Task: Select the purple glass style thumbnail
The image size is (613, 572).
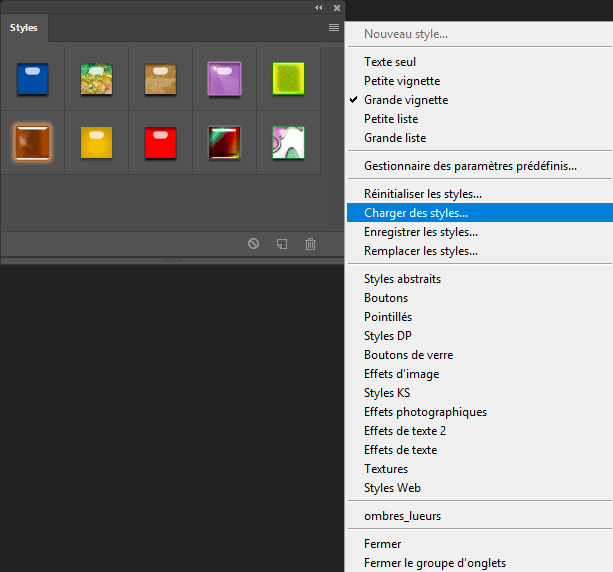Action: [224, 79]
